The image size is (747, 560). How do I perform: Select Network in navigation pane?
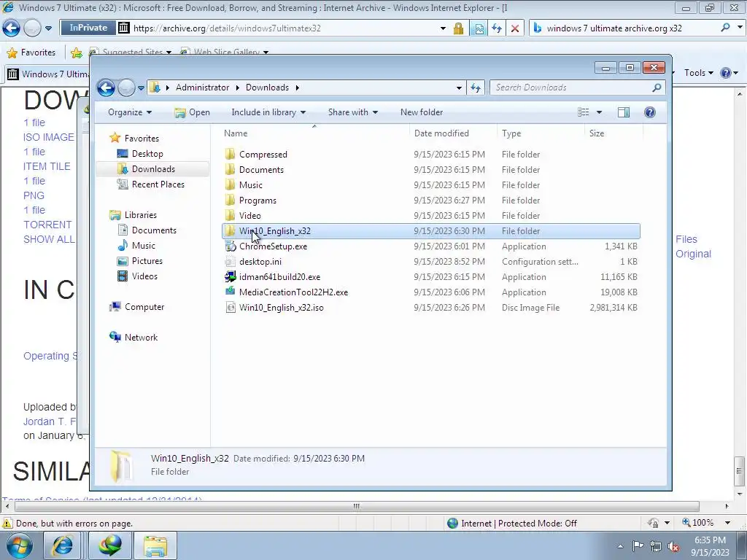[x=141, y=337]
